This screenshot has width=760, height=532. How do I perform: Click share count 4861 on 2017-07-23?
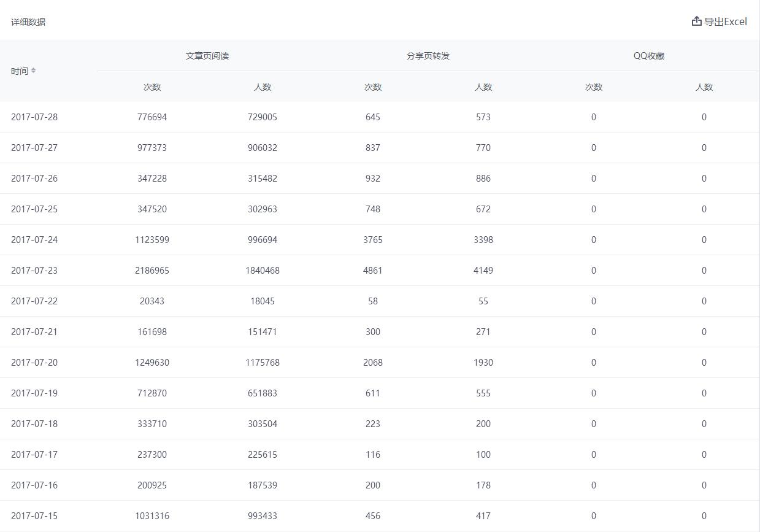click(x=373, y=271)
